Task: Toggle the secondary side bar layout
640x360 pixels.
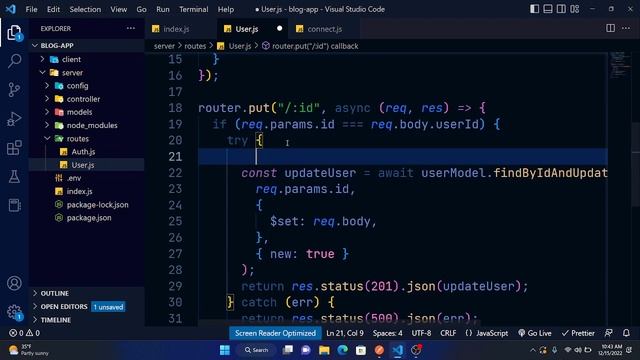Action: [561, 9]
